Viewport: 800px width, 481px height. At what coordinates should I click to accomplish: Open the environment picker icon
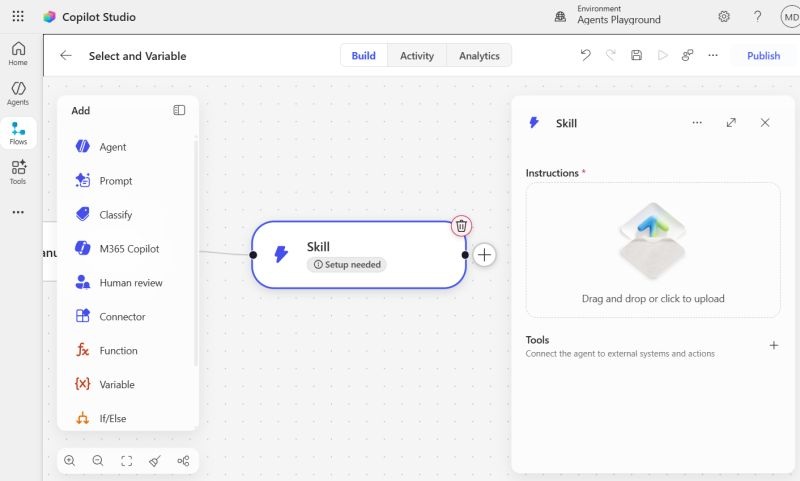coord(560,17)
